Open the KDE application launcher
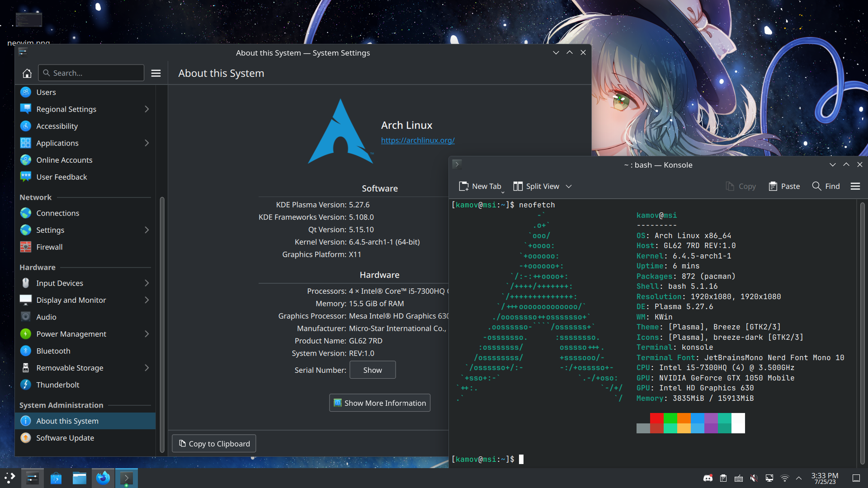The image size is (868, 488). coord(10,478)
